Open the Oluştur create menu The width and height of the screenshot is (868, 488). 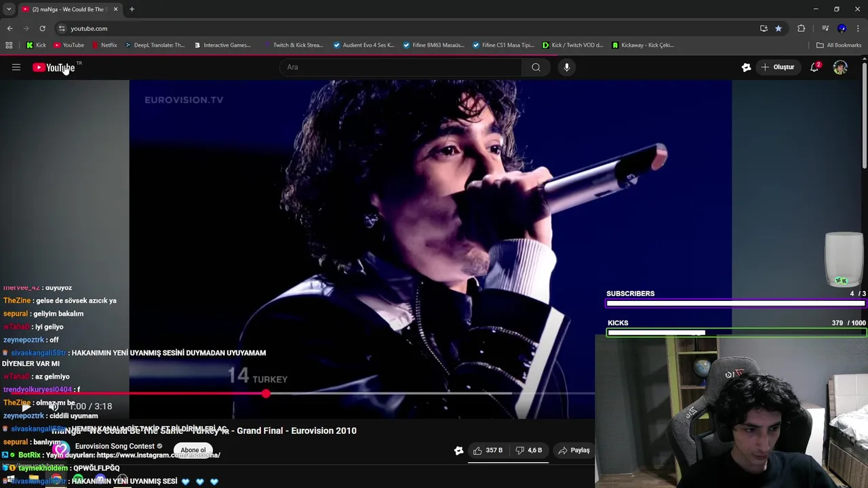pos(777,67)
